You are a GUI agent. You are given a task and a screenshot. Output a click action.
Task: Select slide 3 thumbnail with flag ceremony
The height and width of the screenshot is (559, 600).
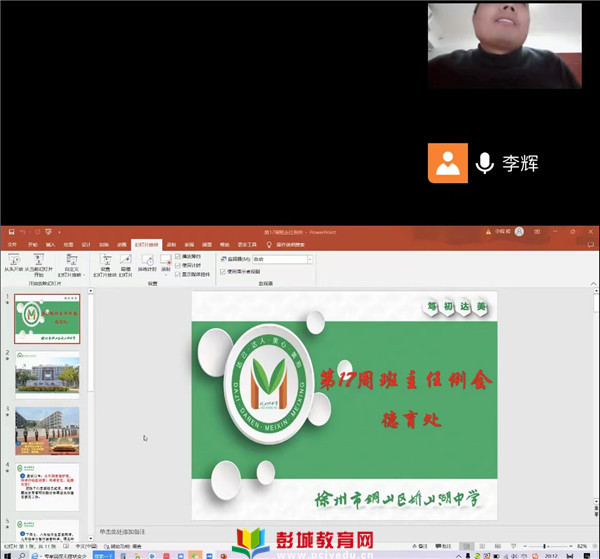(x=47, y=431)
